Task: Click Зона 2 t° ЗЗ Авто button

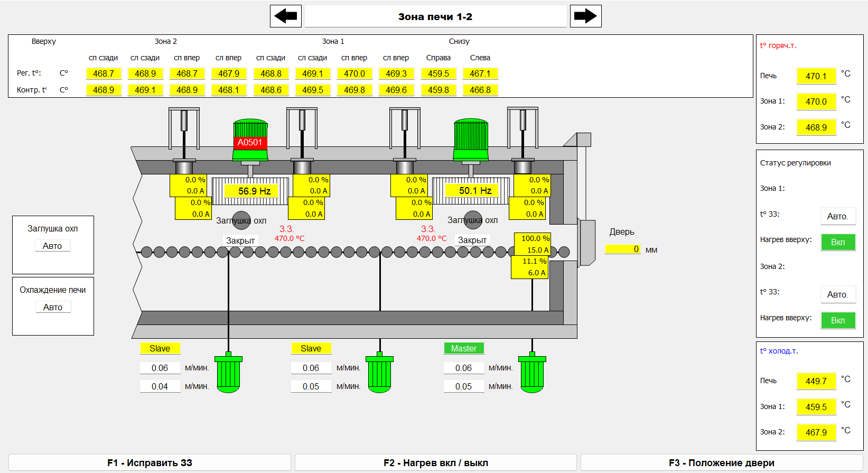Action: (x=837, y=294)
